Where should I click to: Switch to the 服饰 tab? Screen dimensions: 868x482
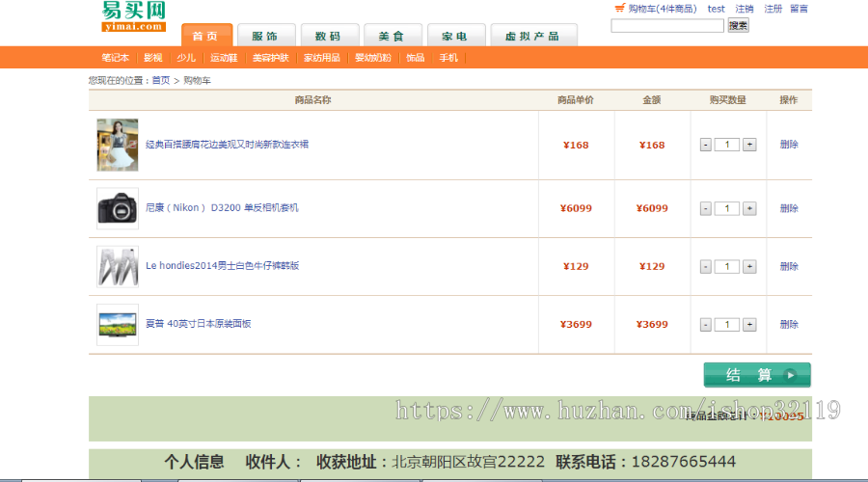click(x=266, y=36)
